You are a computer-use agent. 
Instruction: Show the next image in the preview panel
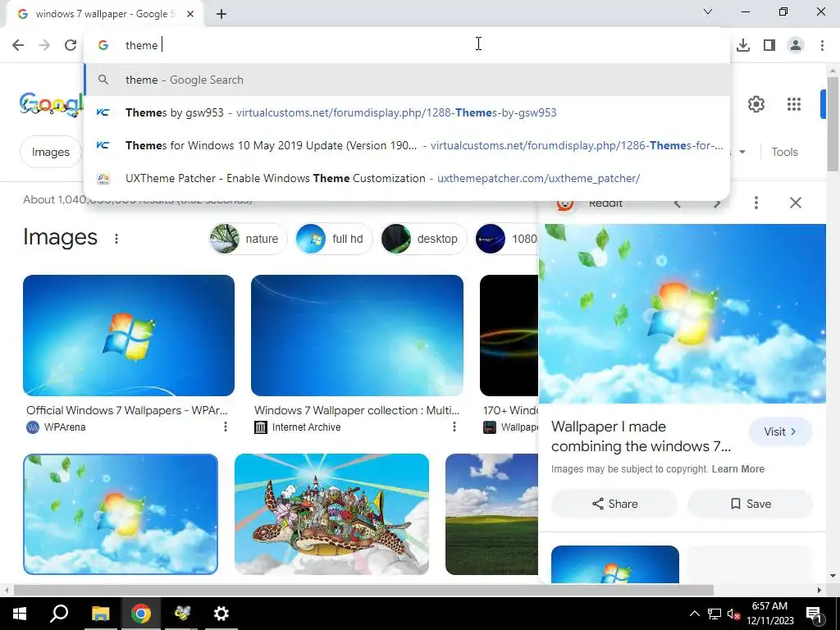(717, 203)
